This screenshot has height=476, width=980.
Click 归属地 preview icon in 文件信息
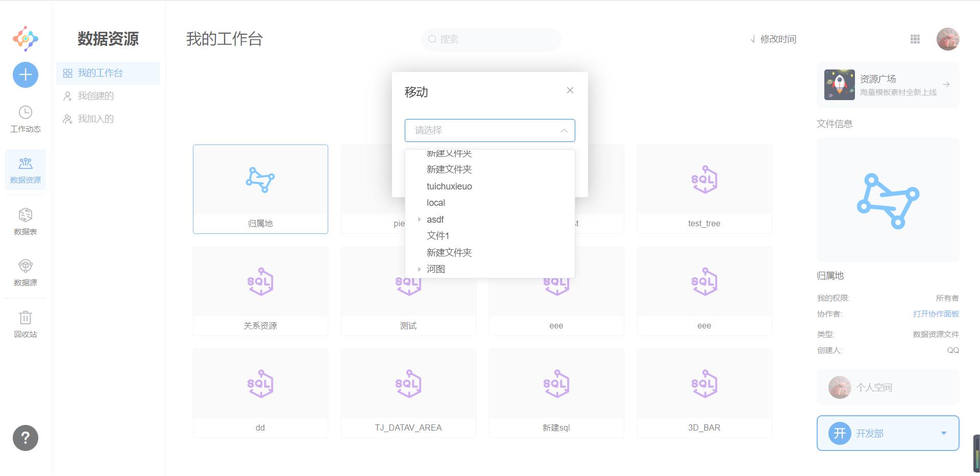888,200
